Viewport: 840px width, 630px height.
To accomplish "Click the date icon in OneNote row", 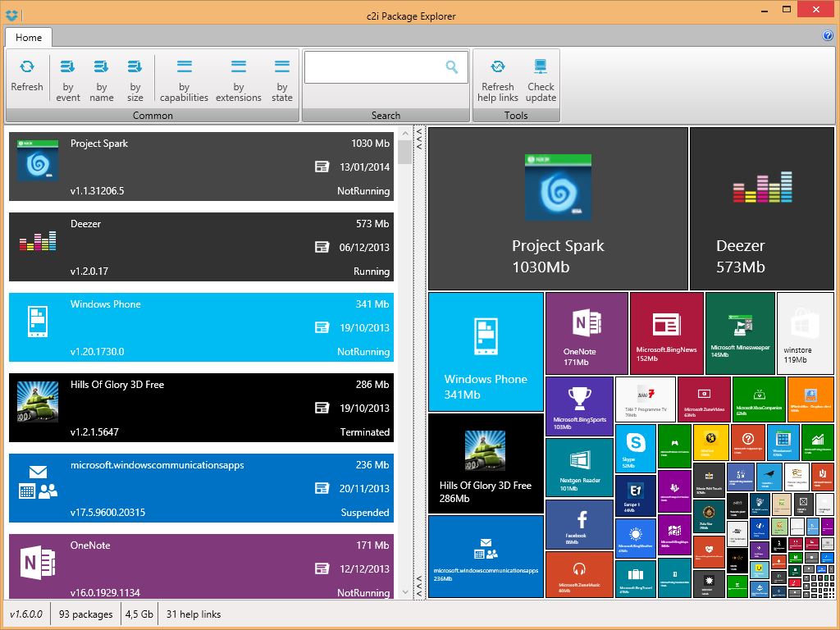I will pos(322,568).
